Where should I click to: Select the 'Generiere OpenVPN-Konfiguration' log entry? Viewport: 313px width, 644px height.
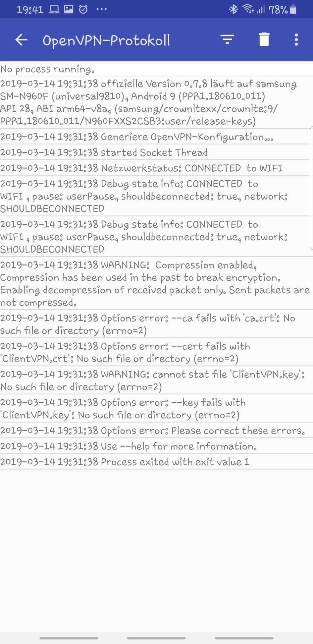156,137
